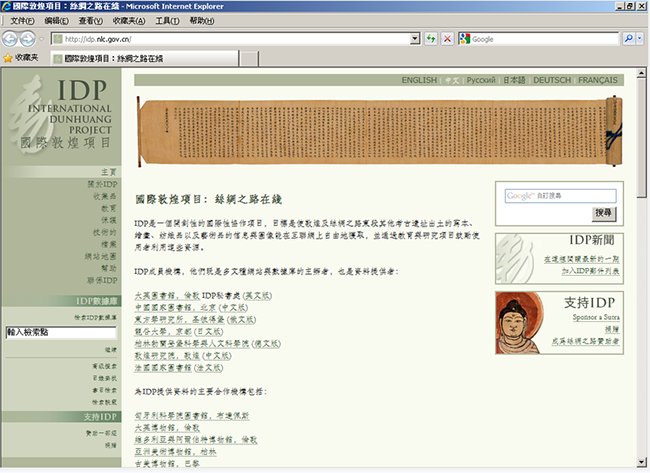Click the green Refresh page icon
The width and height of the screenshot is (650, 473).
(x=430, y=39)
